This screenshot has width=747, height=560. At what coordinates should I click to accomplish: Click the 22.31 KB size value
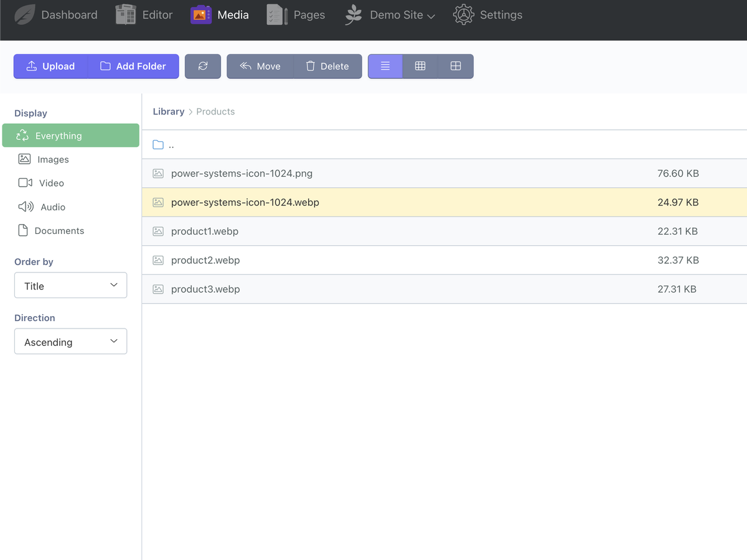click(x=677, y=231)
